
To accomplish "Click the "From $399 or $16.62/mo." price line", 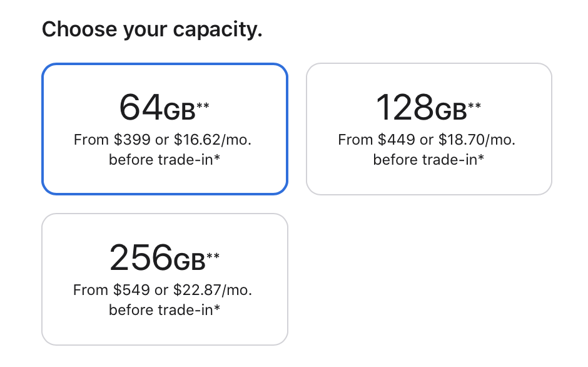I will click(x=165, y=139).
